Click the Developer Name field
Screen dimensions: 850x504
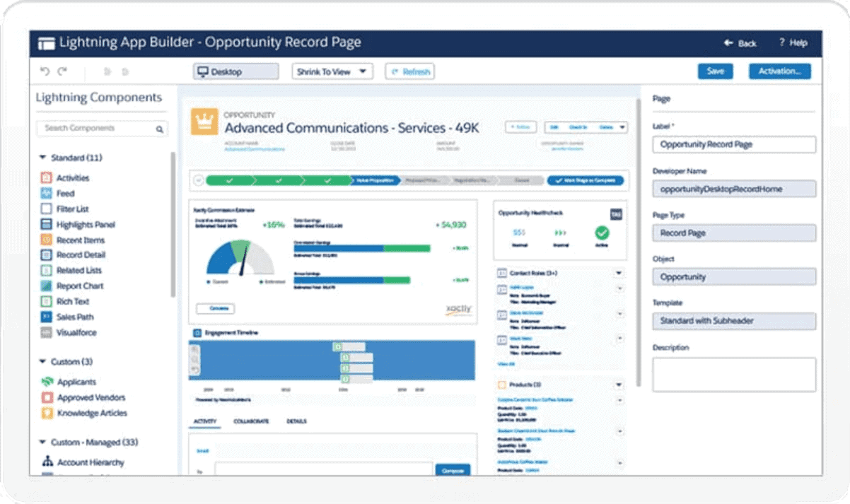tap(734, 189)
